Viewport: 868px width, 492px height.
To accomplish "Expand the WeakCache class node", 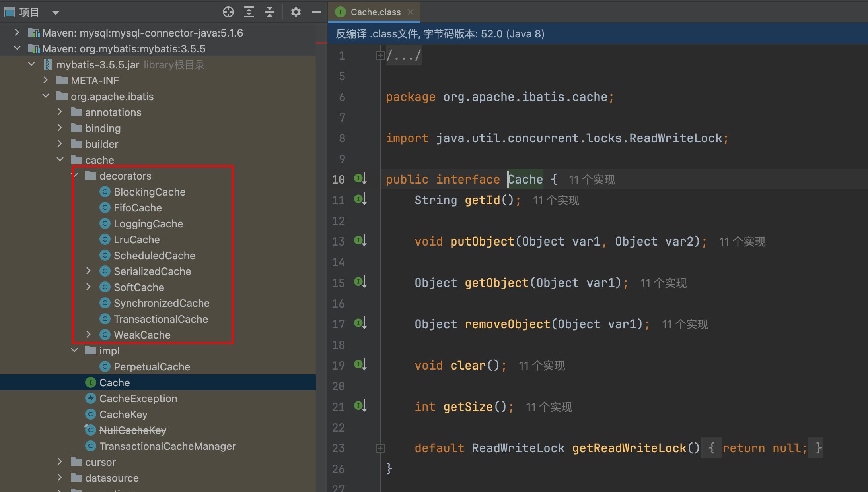I will coord(89,334).
